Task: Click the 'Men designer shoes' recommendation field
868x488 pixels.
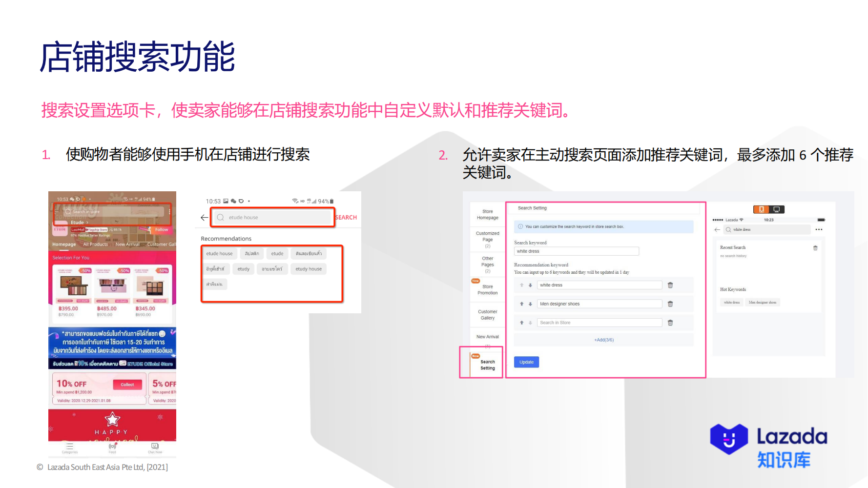Action: point(599,304)
